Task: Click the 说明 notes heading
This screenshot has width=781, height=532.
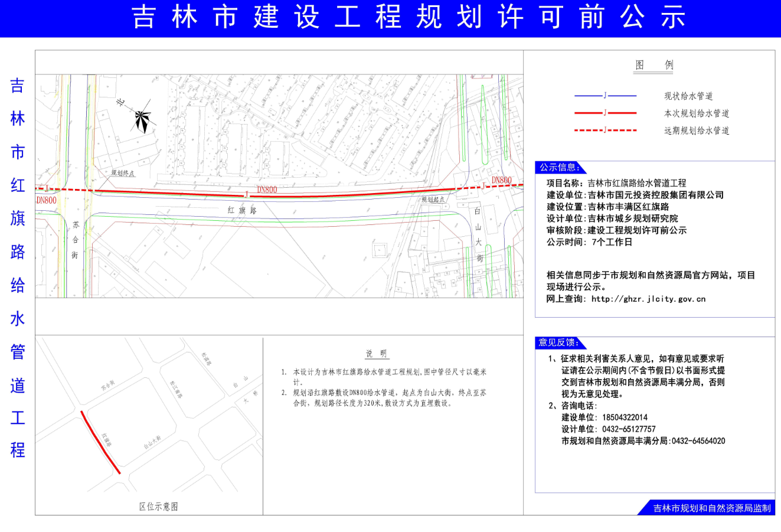Action: (376, 354)
